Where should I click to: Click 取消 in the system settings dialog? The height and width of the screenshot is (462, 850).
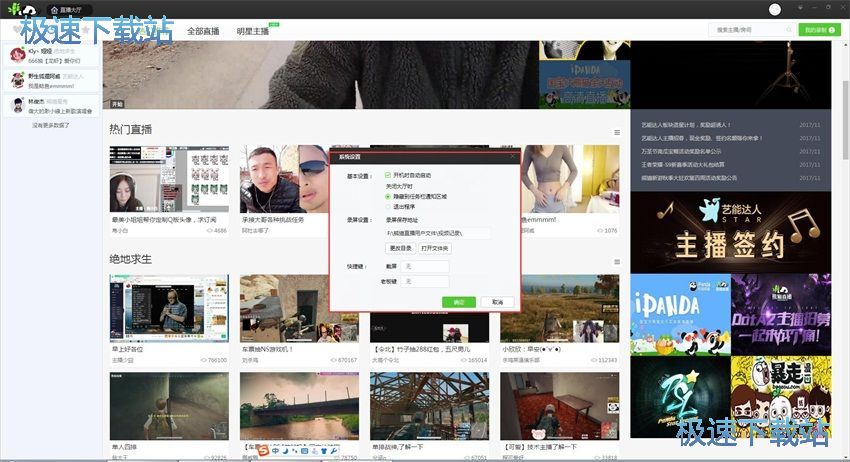pos(497,302)
